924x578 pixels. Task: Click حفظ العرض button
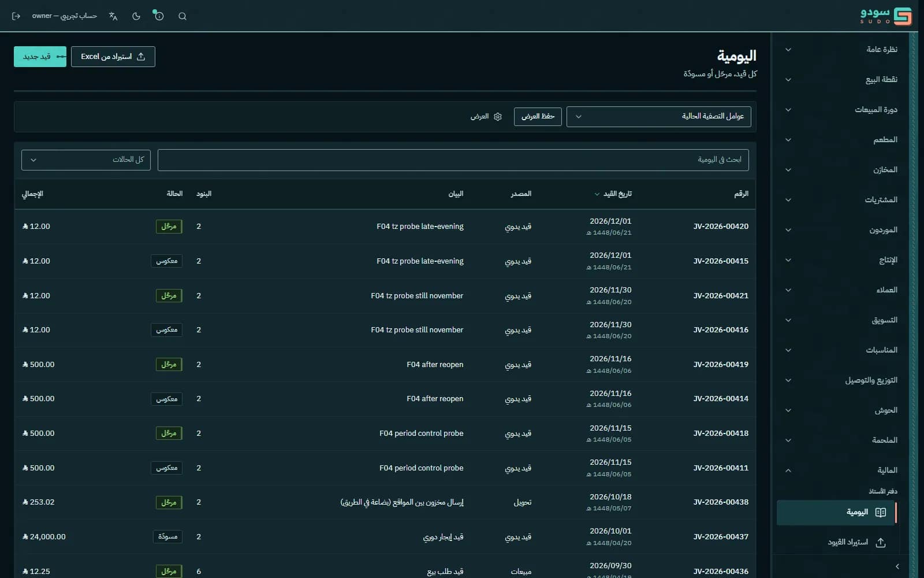[x=538, y=117]
